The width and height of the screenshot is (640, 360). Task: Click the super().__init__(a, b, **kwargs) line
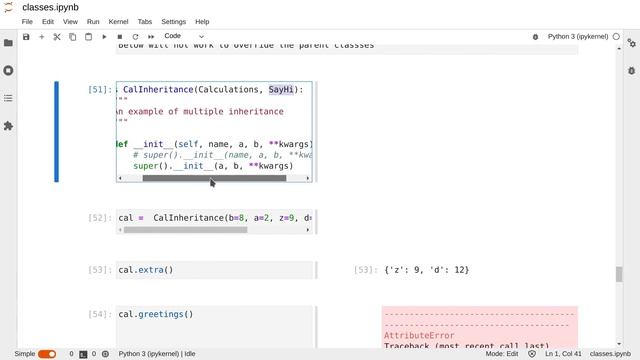click(213, 166)
